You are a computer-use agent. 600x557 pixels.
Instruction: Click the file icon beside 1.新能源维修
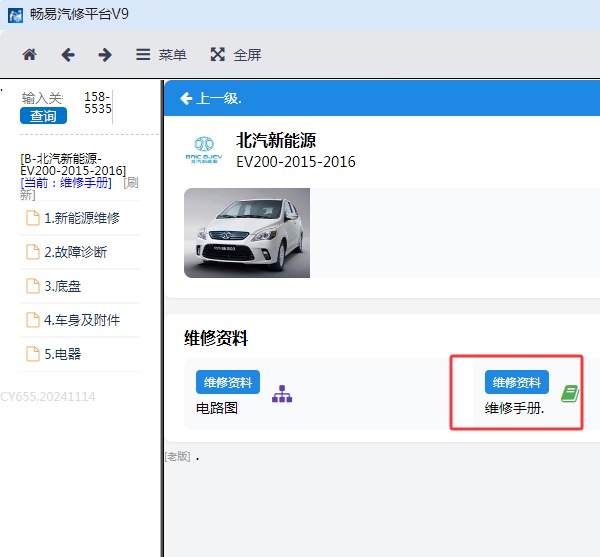point(33,218)
